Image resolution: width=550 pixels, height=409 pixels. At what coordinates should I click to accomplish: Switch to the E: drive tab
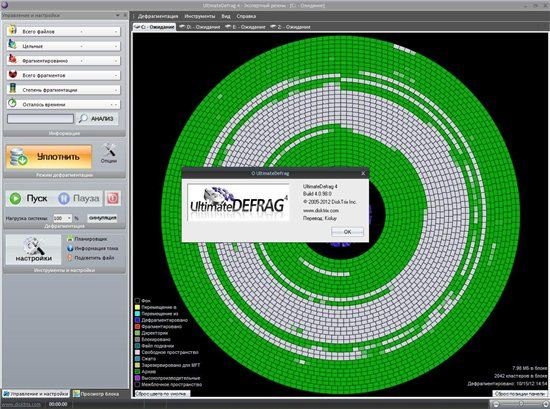click(x=245, y=27)
